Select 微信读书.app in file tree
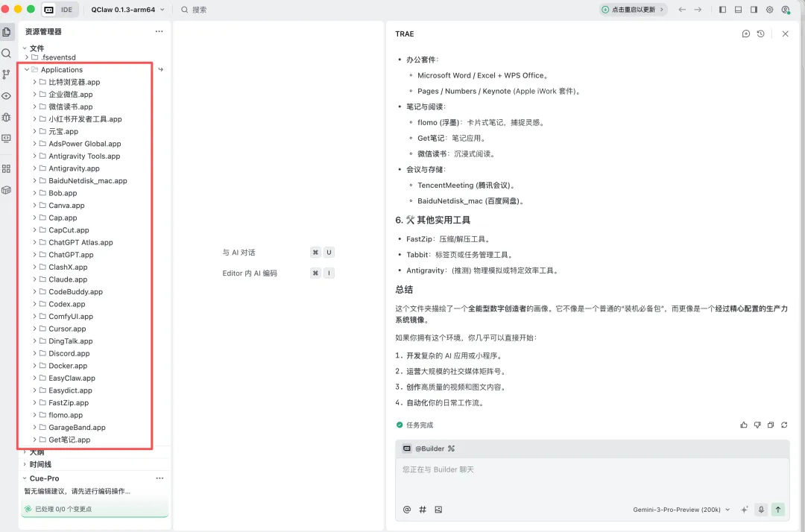The image size is (805, 532). coord(70,107)
